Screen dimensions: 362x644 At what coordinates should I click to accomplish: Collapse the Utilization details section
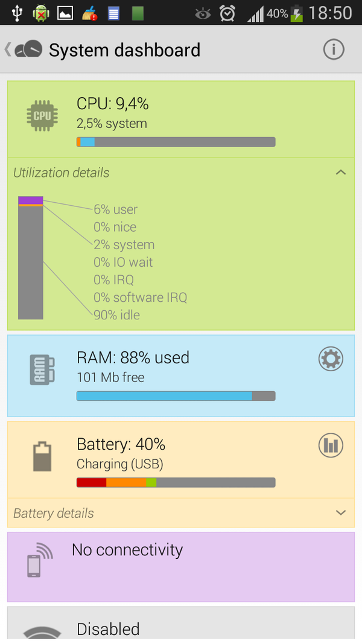click(x=340, y=172)
